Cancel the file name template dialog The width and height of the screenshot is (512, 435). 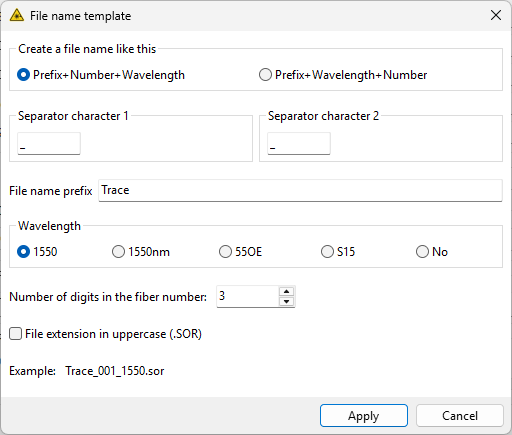[x=460, y=416]
